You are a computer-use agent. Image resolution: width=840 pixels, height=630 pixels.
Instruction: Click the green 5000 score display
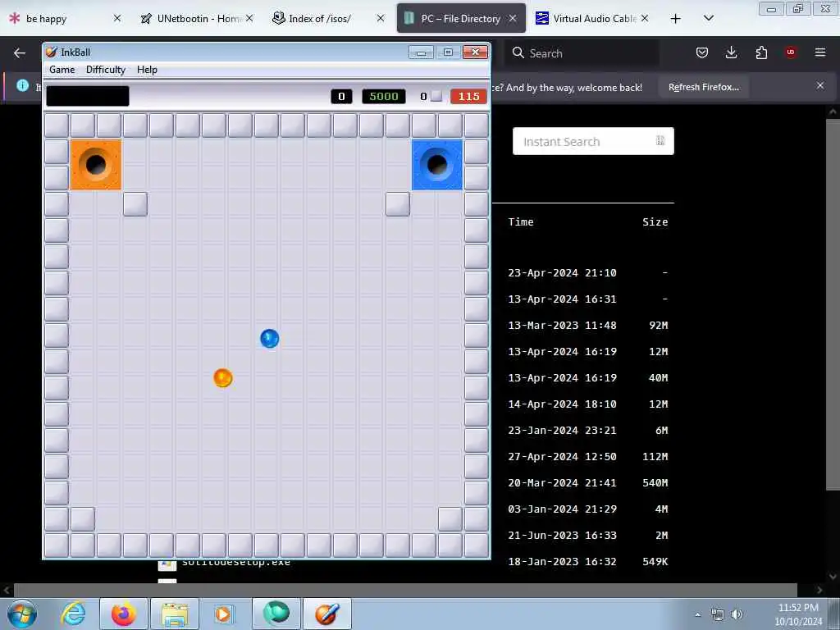pos(384,97)
